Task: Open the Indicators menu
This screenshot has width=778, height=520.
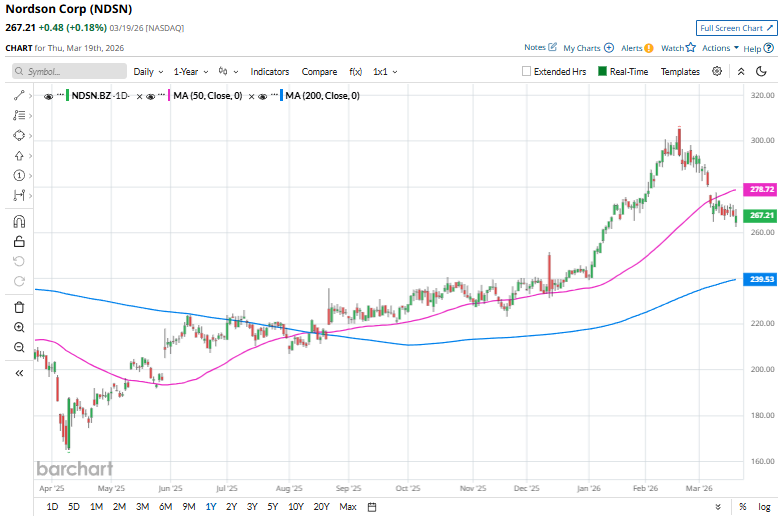Action: (x=269, y=72)
